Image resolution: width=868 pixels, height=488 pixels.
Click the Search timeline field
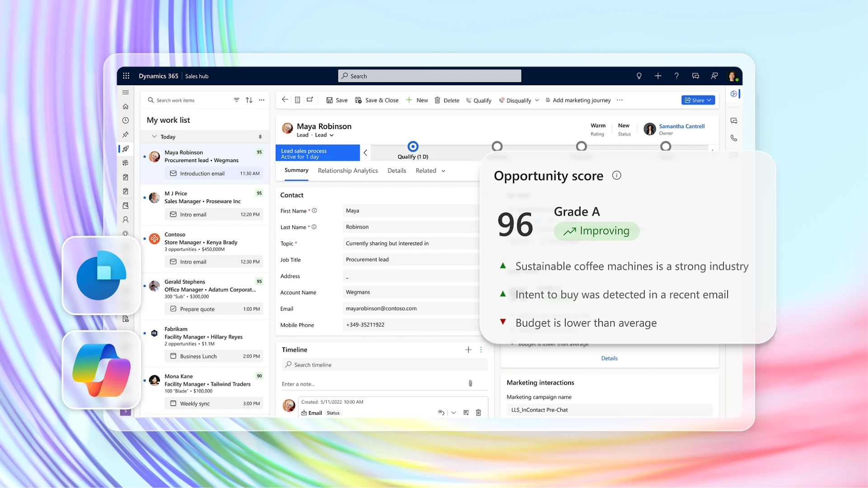coord(385,364)
